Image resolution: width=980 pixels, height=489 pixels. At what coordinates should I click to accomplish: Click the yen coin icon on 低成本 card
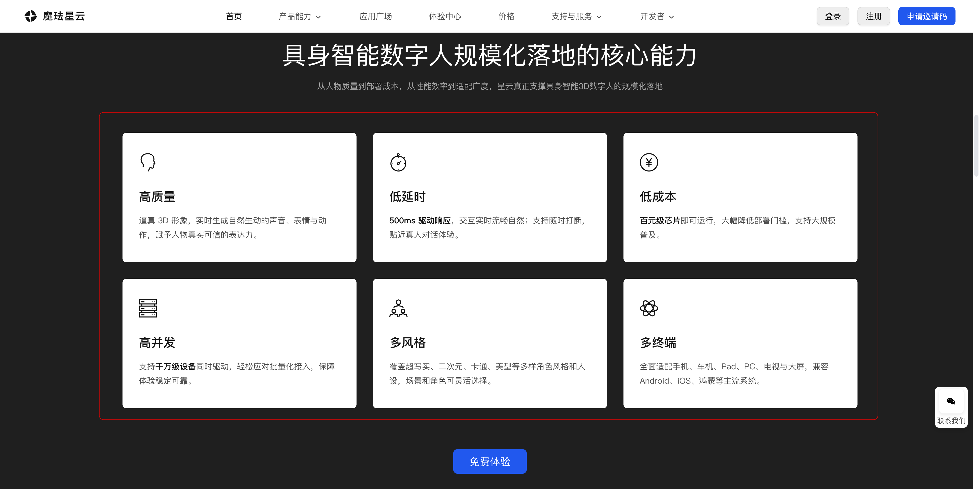[x=649, y=162]
